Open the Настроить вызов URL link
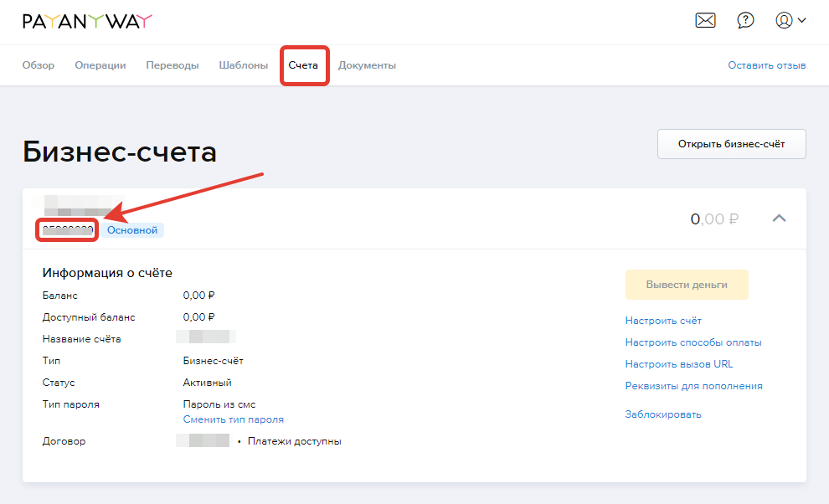The width and height of the screenshot is (829, 504). pyautogui.click(x=679, y=364)
